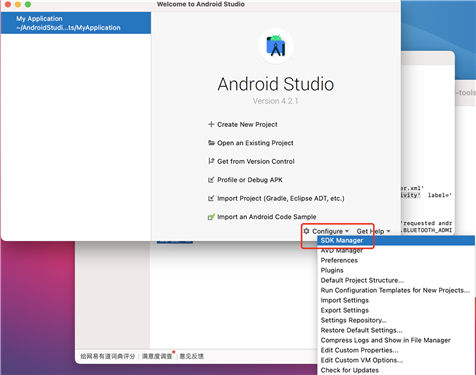Screen dimensions: 476x375
Task: Click the icon beside Profile or Debug APK
Action: [211, 180]
